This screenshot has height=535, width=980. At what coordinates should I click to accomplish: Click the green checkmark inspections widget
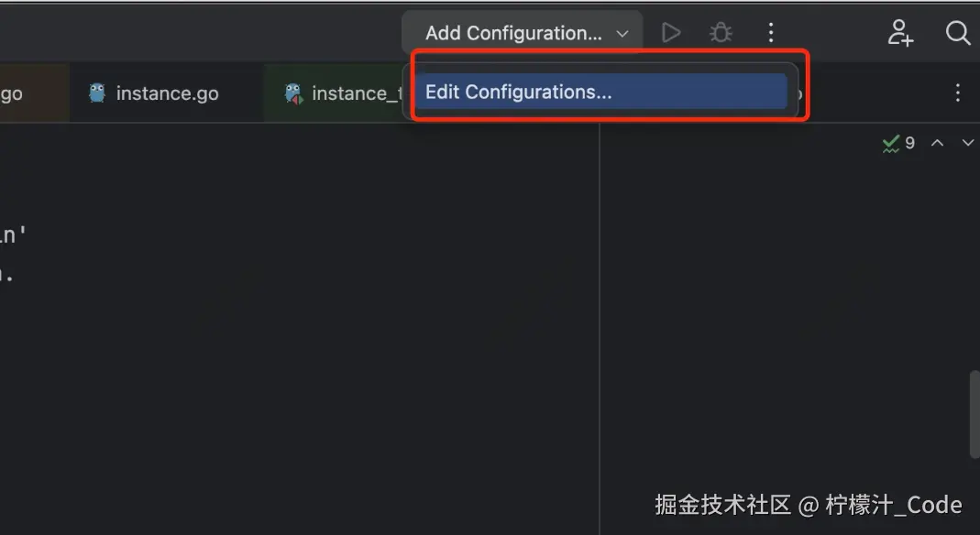click(x=891, y=143)
